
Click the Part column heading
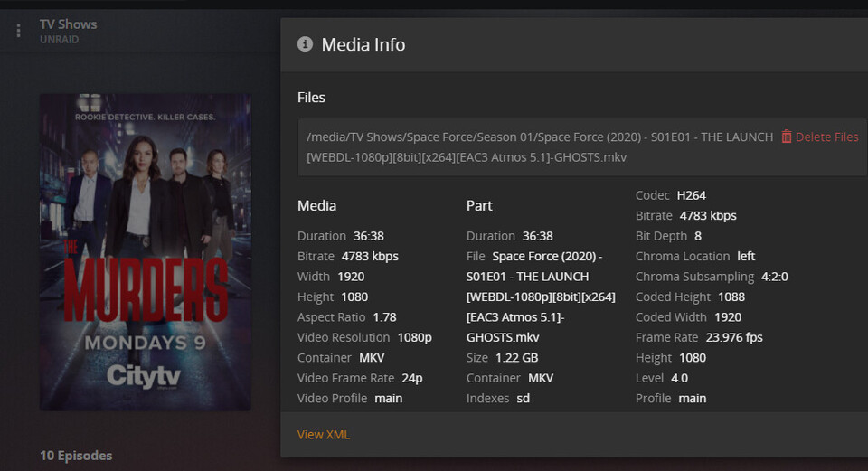coord(479,206)
